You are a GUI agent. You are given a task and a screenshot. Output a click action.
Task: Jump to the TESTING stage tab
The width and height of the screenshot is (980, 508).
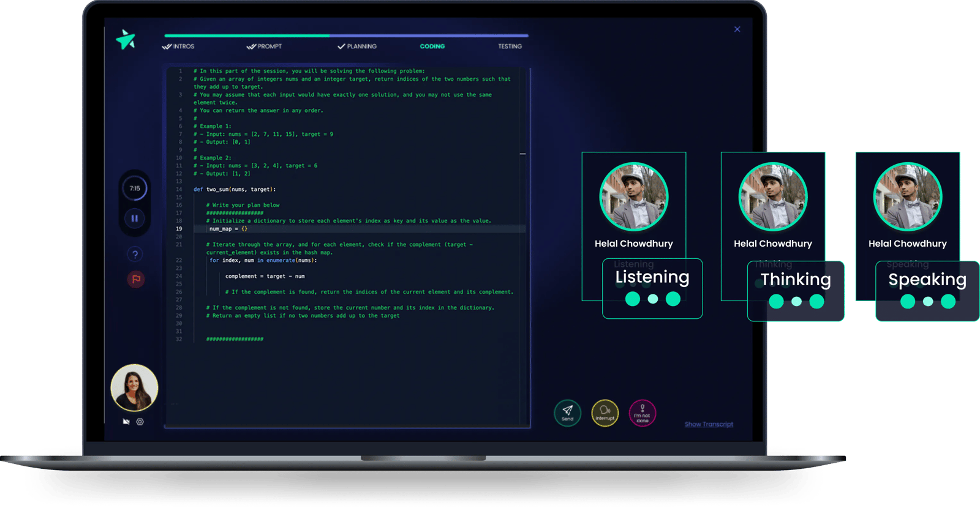pos(510,47)
